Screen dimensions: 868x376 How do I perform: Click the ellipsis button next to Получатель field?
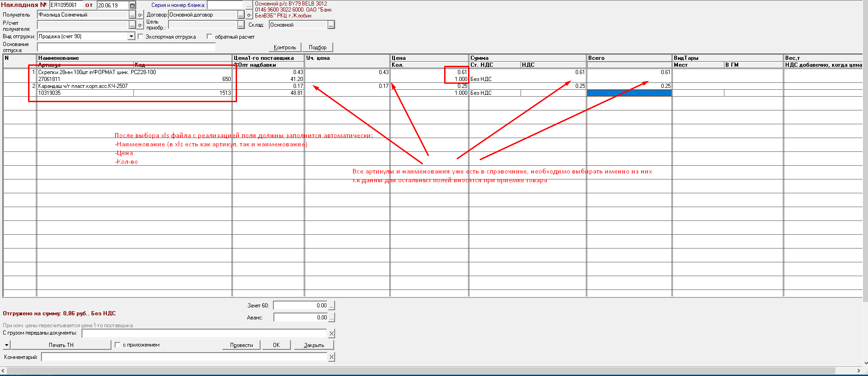tap(133, 15)
